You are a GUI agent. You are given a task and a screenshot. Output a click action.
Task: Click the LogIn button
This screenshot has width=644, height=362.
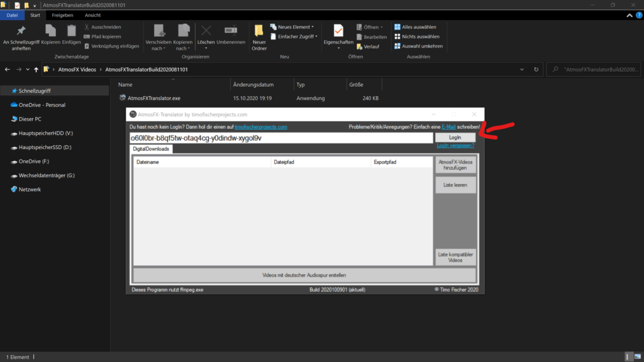coord(455,138)
